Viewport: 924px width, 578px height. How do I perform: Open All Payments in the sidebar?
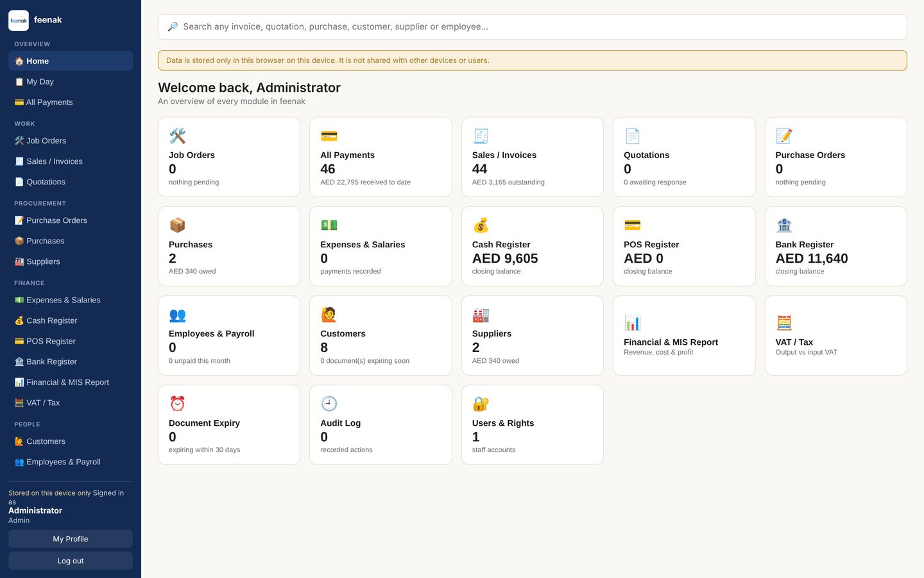[71, 102]
